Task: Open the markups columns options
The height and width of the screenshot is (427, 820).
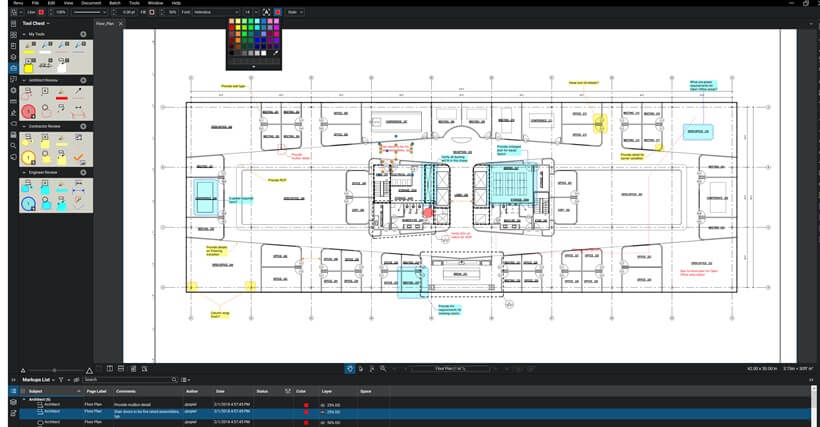Action: point(185,380)
